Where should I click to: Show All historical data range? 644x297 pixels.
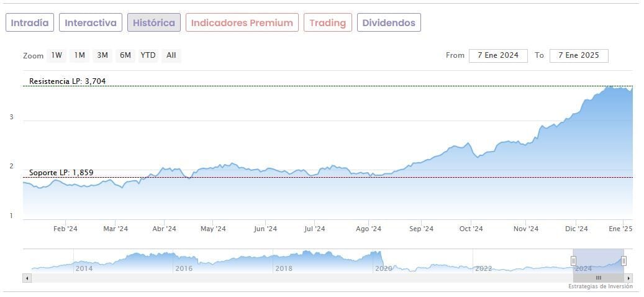tap(171, 55)
